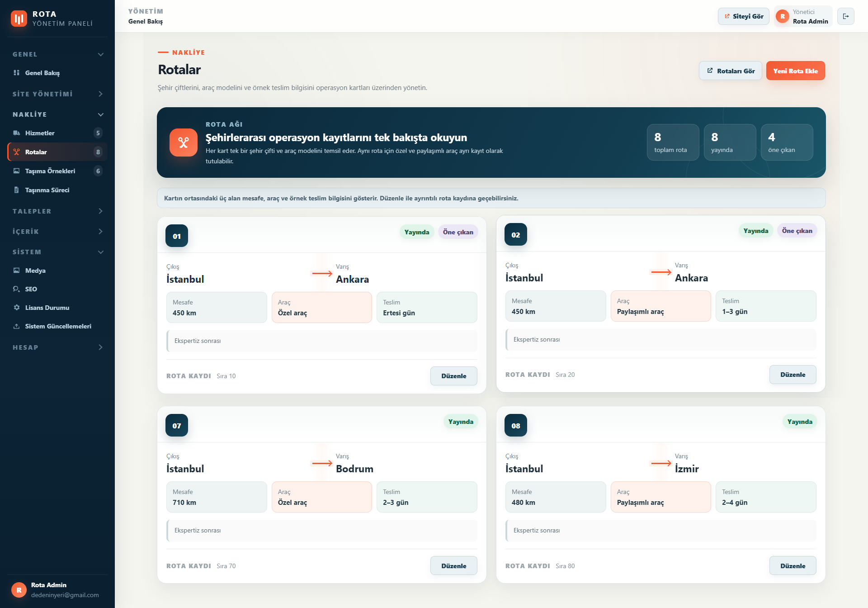Click the dedeninyeri@gmail.com email text
The width and height of the screenshot is (868, 608).
(65, 595)
